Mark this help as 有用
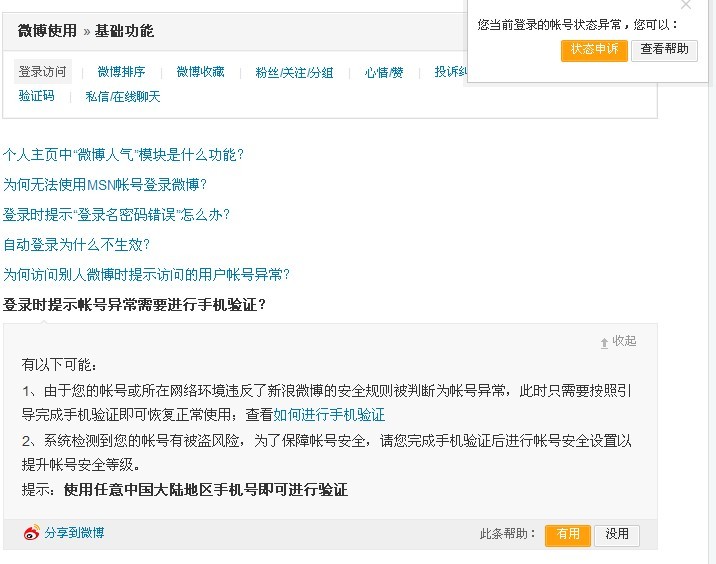716x564 pixels. [x=568, y=534]
